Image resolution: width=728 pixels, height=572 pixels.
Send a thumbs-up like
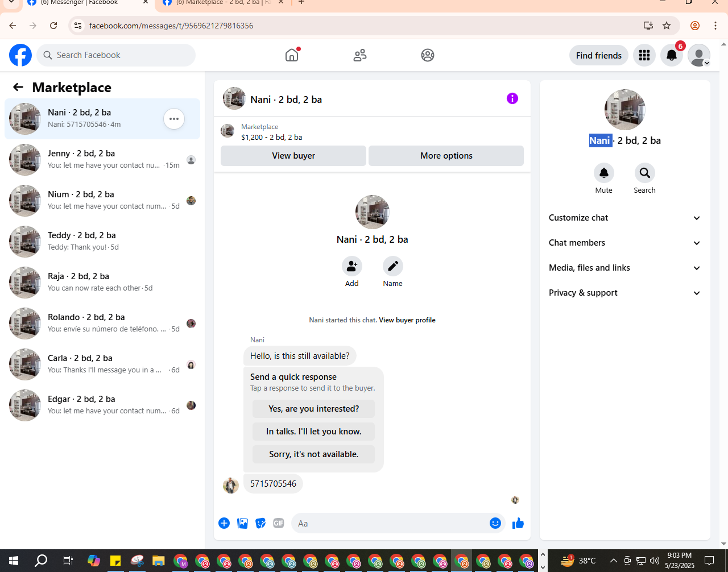point(518,523)
